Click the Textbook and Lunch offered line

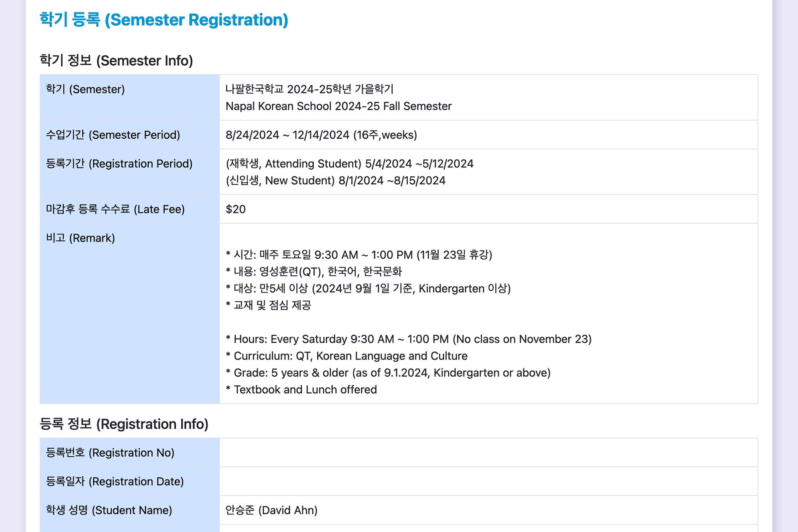(x=301, y=389)
